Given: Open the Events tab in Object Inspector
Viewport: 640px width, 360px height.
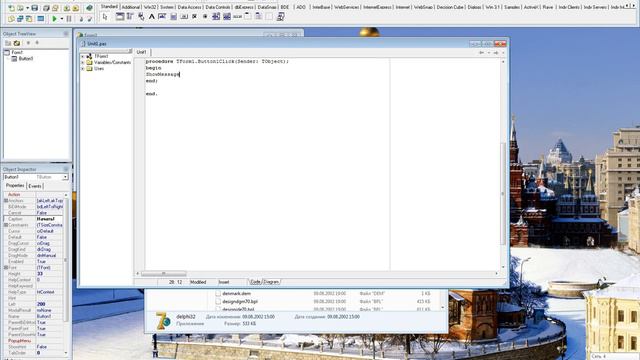Looking at the screenshot, I should (35, 186).
